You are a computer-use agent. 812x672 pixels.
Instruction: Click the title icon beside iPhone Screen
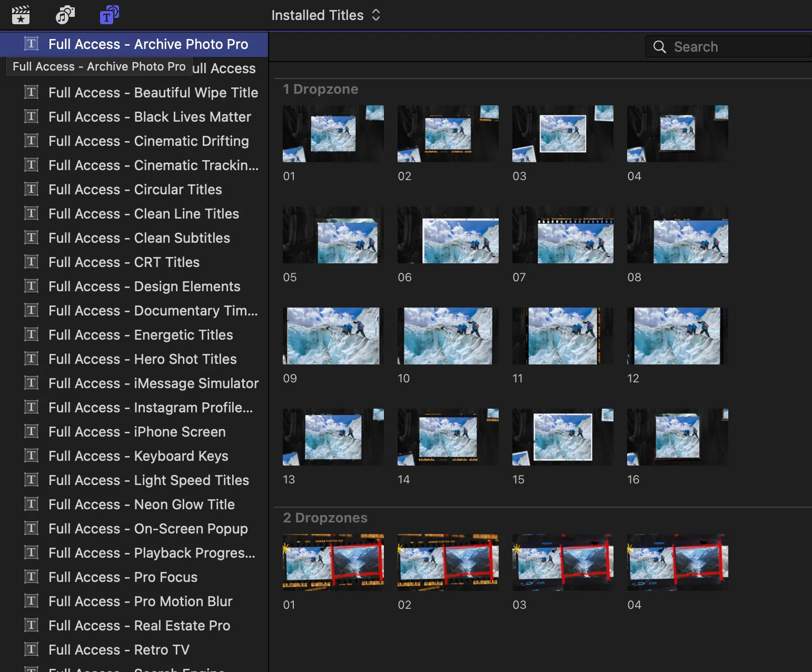click(x=32, y=431)
